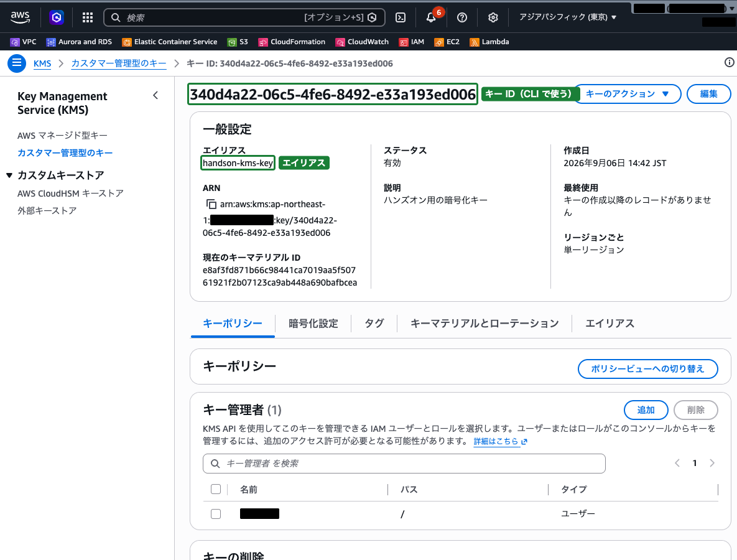737x560 pixels.
Task: Click the ハンズオン用の暗号化キー description text
Action: coord(436,200)
